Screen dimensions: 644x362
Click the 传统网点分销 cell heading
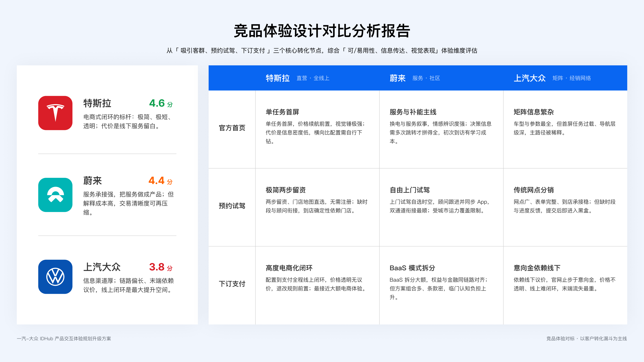(x=534, y=190)
